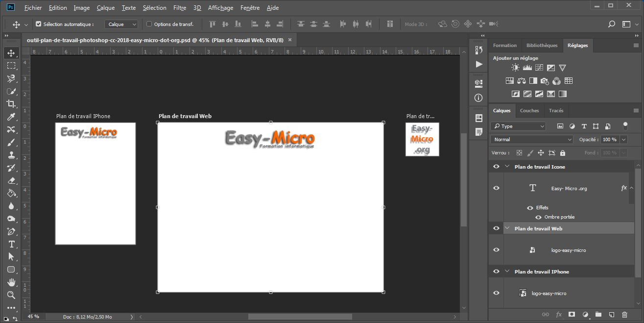
Task: Click the 45 % zoom level field
Action: point(33,317)
